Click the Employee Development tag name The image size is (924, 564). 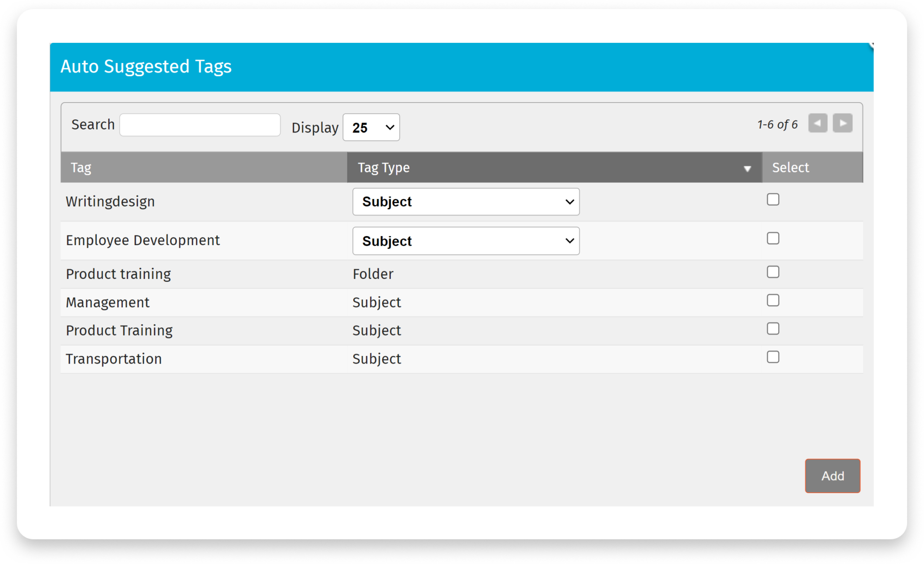point(143,240)
